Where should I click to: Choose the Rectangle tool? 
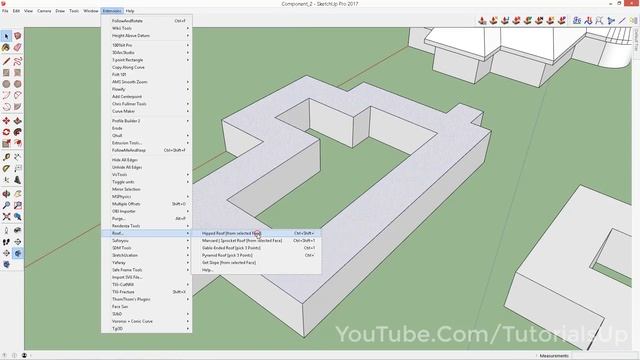click(x=6, y=73)
